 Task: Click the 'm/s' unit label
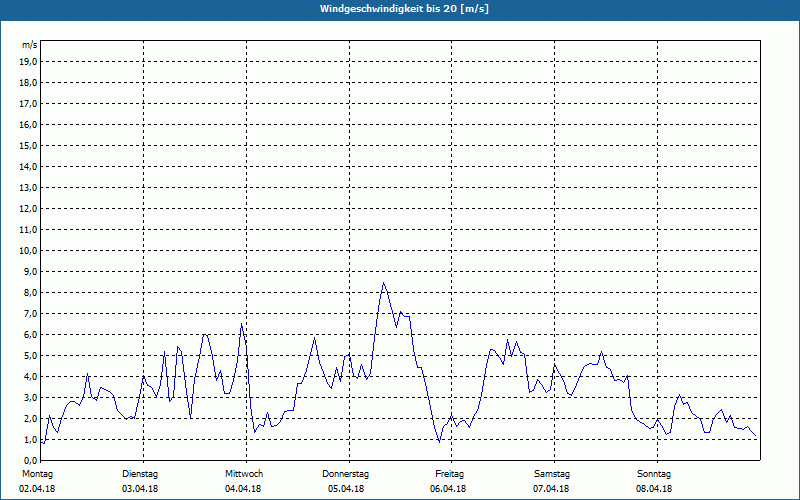(29, 45)
